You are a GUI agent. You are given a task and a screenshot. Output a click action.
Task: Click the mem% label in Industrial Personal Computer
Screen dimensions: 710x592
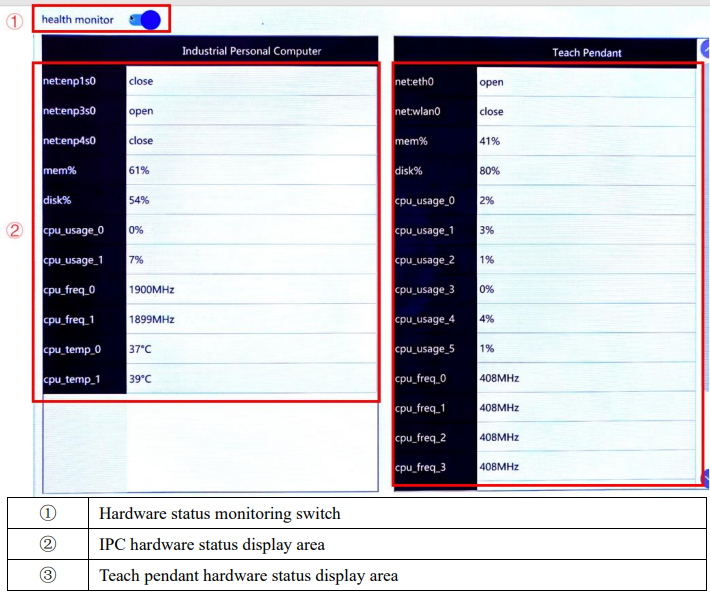60,171
